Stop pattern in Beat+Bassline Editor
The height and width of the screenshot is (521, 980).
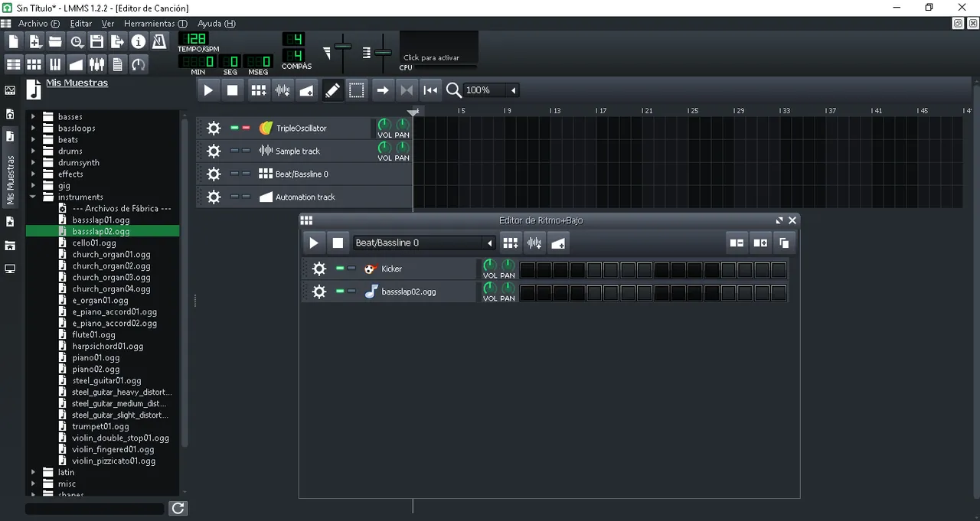(x=338, y=243)
